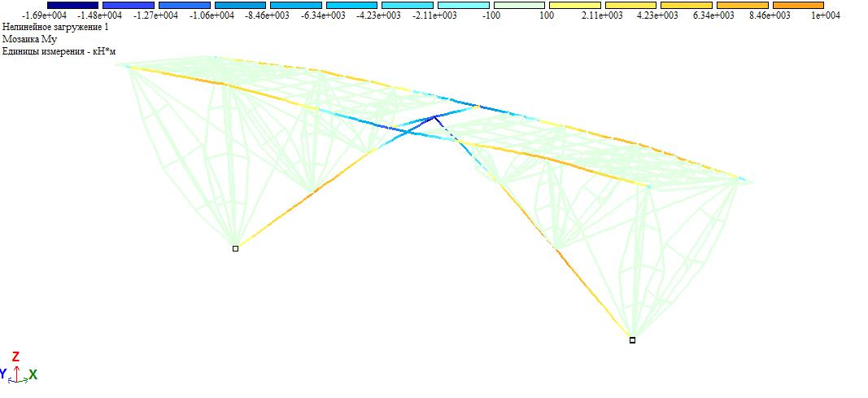Click the legend swatch between 100 and 2.11e+003
This screenshot has height=398, width=868.
pos(574,5)
